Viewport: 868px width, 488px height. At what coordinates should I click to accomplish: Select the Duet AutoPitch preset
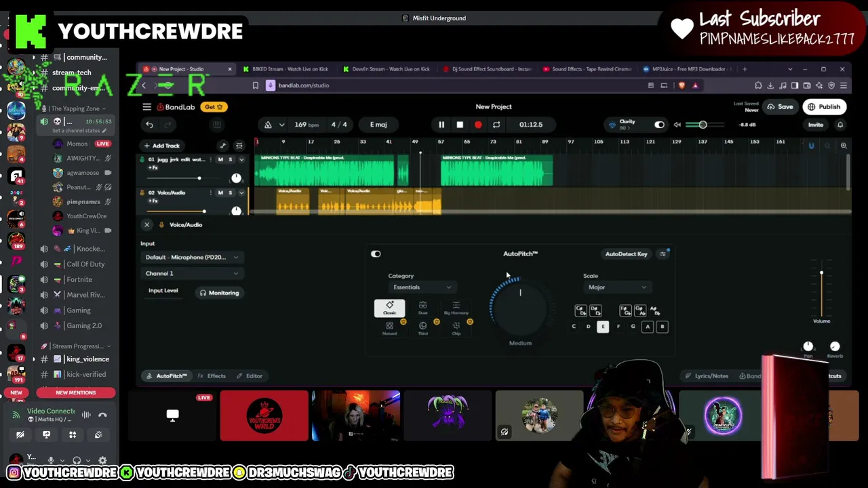coord(422,308)
